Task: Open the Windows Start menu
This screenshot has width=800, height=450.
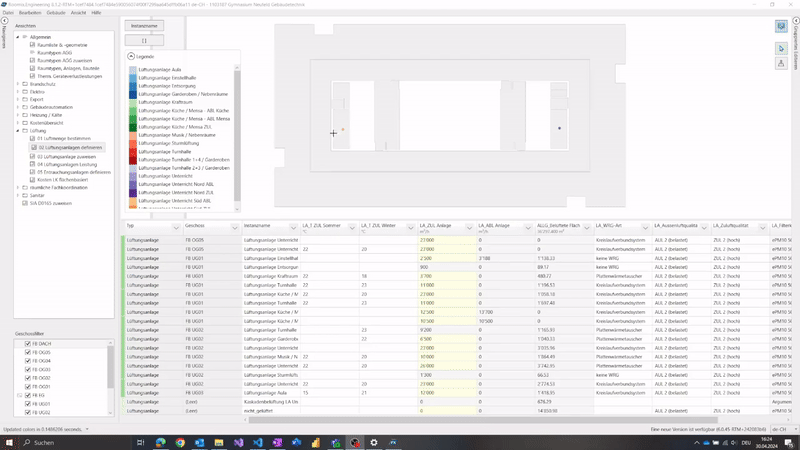Action: [11, 441]
